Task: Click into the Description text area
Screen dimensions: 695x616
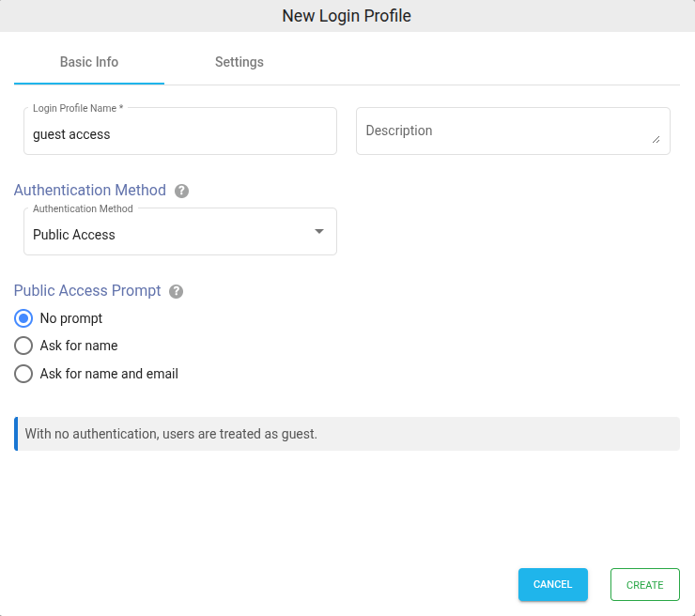Action: click(x=507, y=131)
